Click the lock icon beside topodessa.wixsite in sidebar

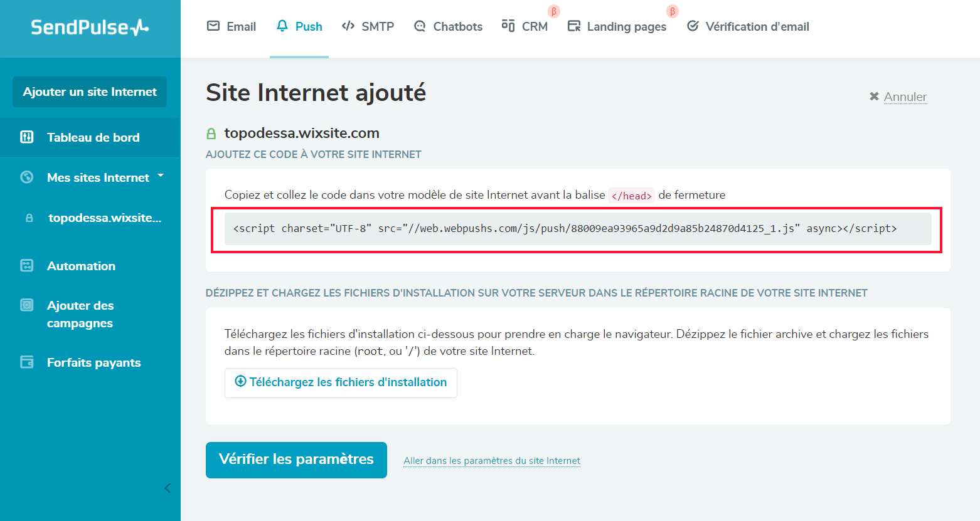(x=29, y=218)
